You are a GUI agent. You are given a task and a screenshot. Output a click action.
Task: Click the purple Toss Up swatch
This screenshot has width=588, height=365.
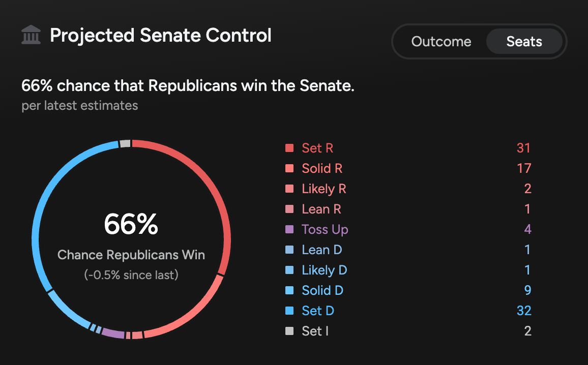click(289, 229)
